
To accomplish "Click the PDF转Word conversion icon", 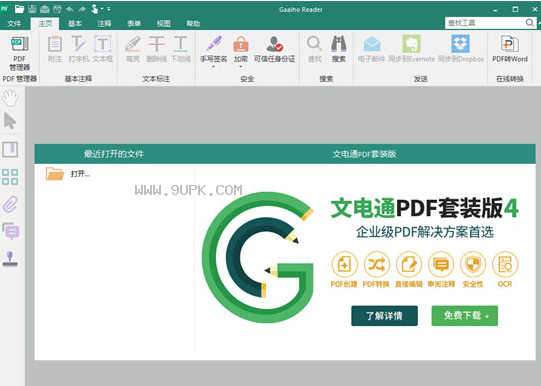I will point(510,44).
